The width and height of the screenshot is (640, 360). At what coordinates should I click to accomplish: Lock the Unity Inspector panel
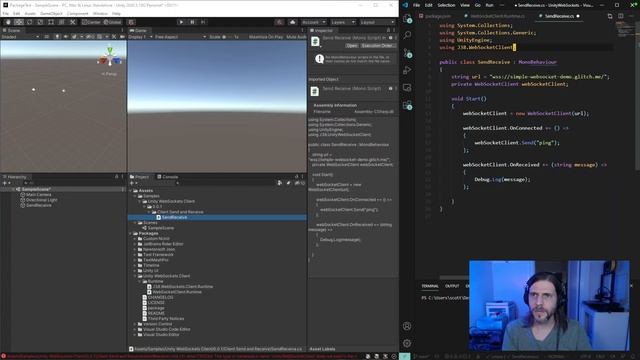tap(388, 30)
